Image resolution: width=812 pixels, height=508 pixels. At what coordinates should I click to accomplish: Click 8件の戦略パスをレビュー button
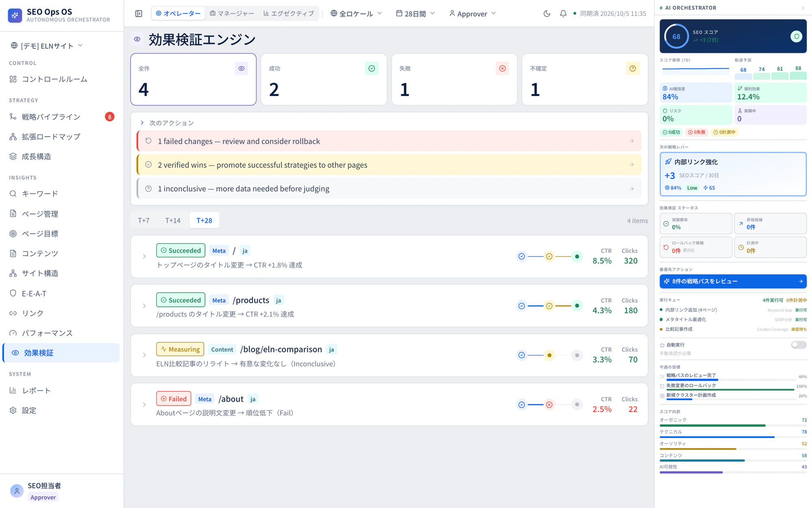[733, 281]
